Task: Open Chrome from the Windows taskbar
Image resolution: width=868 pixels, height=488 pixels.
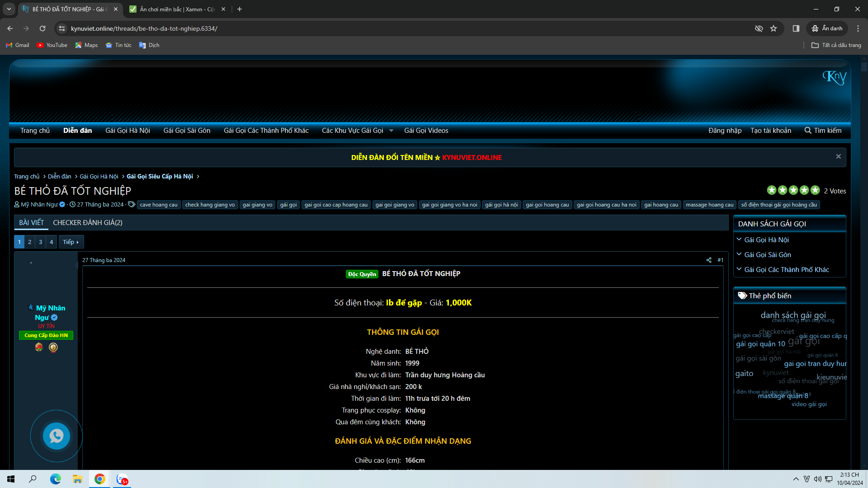Action: tap(100, 479)
